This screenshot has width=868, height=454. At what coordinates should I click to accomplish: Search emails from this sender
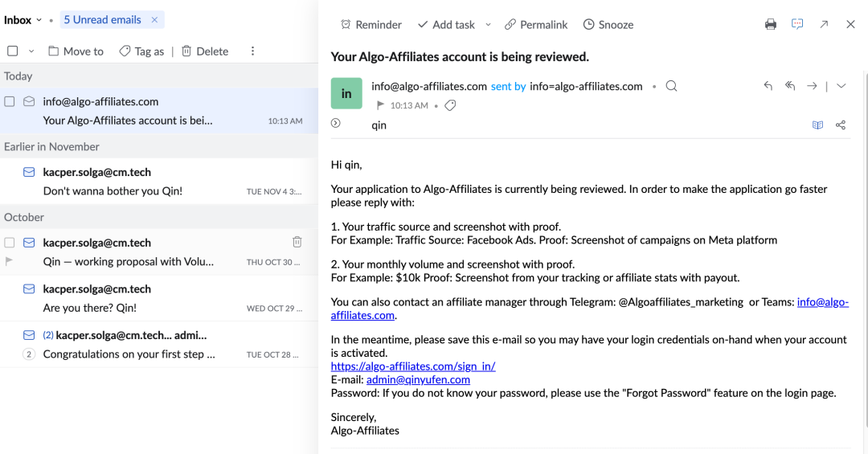click(671, 86)
